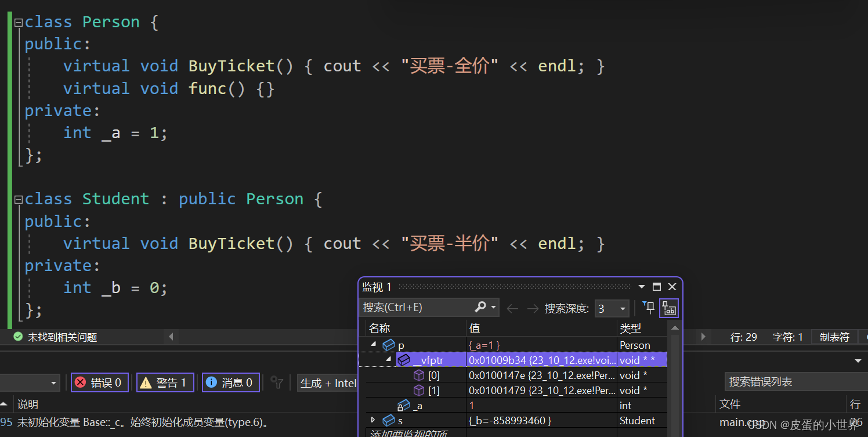The height and width of the screenshot is (437, 868).
Task: Click the 文件 column header in error list
Action: click(x=730, y=404)
